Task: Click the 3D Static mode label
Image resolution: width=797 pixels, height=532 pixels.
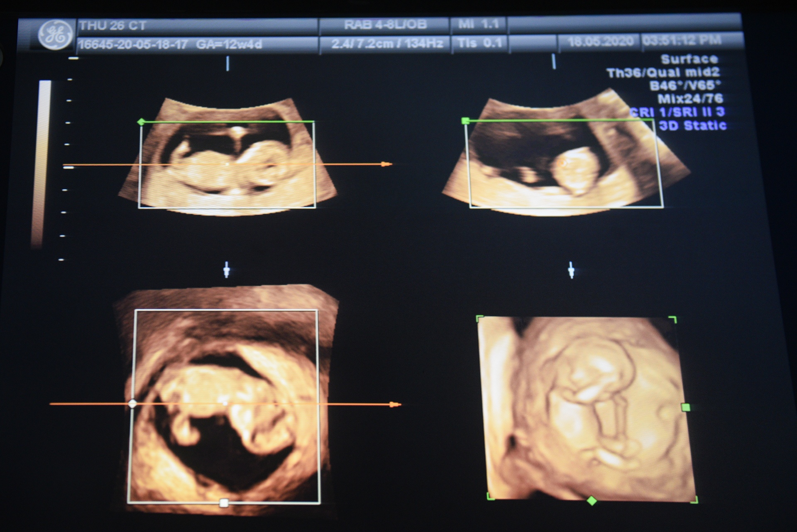Action: point(692,125)
